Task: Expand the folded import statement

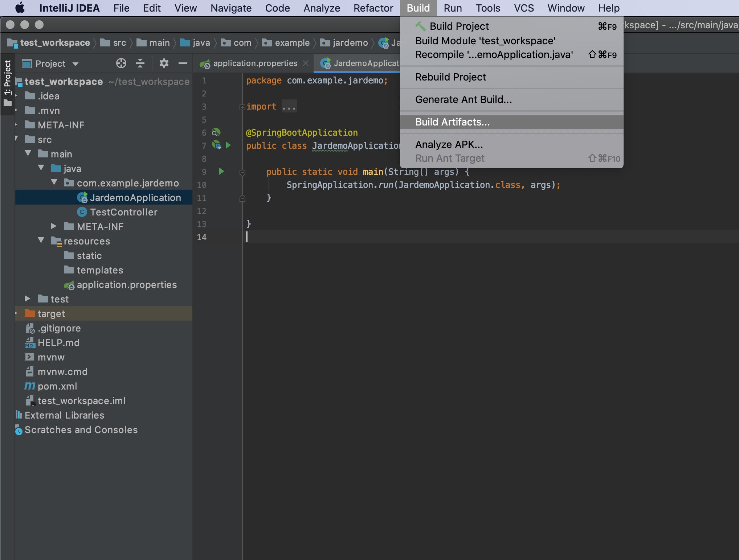Action: [x=242, y=107]
